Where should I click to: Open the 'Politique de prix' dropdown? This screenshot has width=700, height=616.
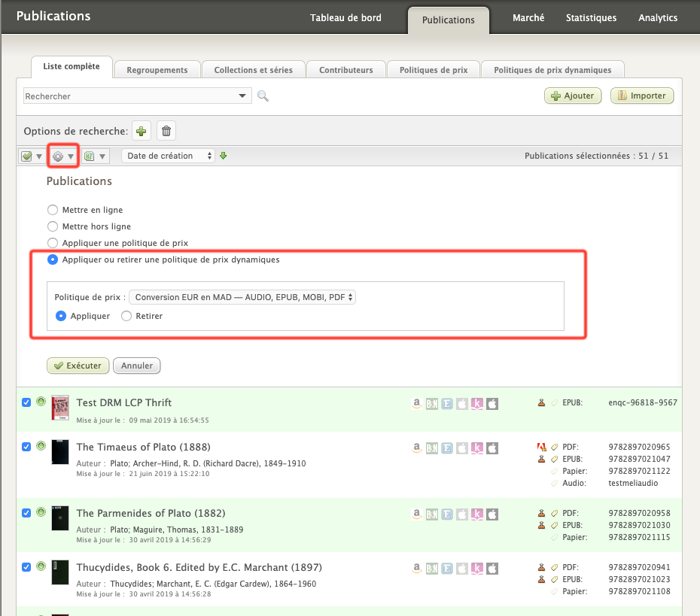point(242,297)
